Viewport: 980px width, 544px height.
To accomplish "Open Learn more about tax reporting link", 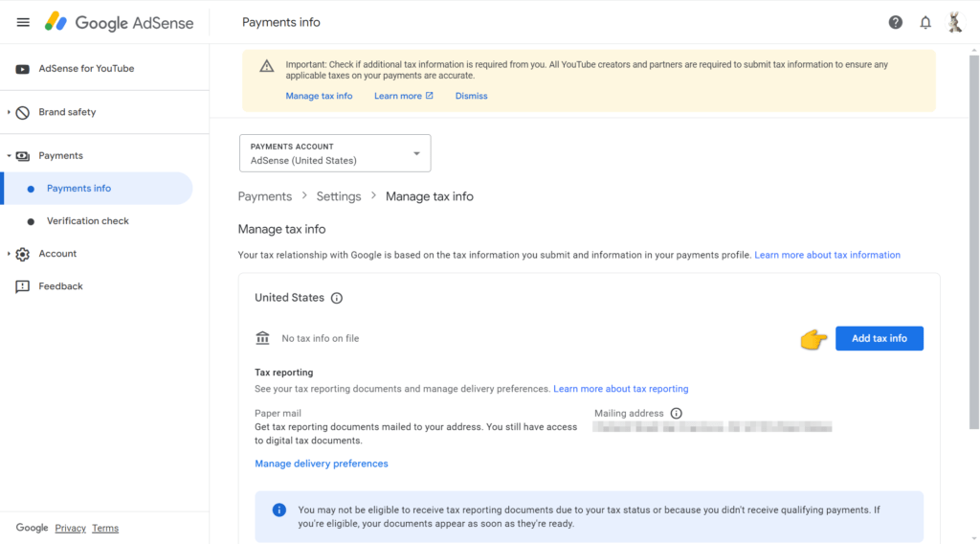I will point(620,389).
